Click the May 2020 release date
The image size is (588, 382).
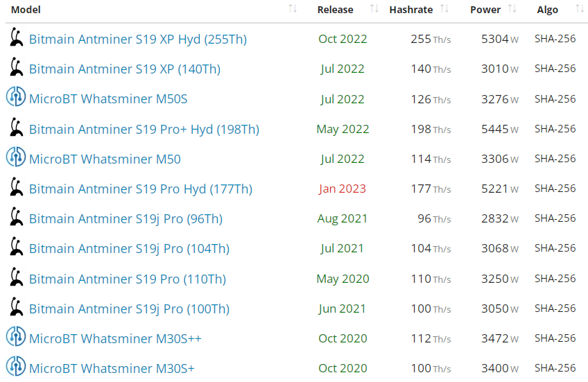point(343,279)
